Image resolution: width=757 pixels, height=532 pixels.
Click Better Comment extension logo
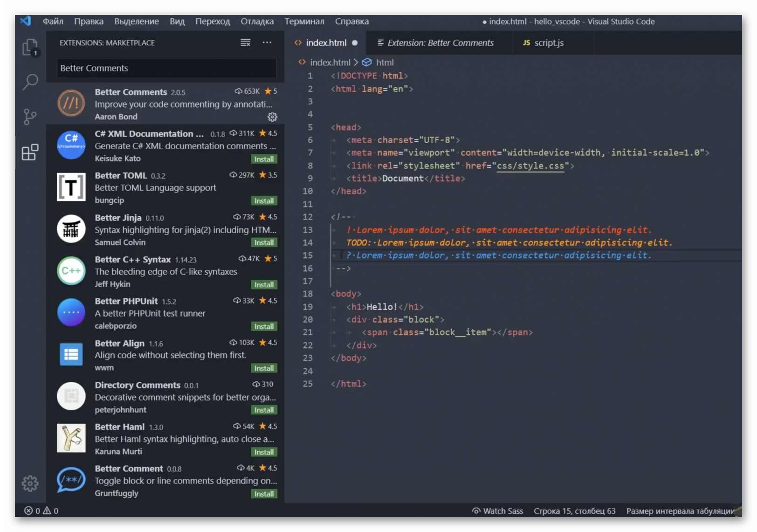click(x=71, y=480)
